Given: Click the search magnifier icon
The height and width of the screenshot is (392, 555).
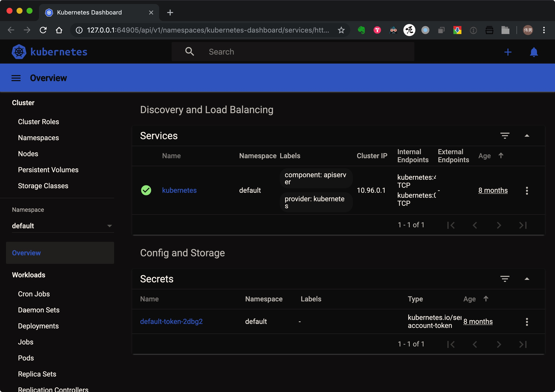Looking at the screenshot, I should (189, 52).
